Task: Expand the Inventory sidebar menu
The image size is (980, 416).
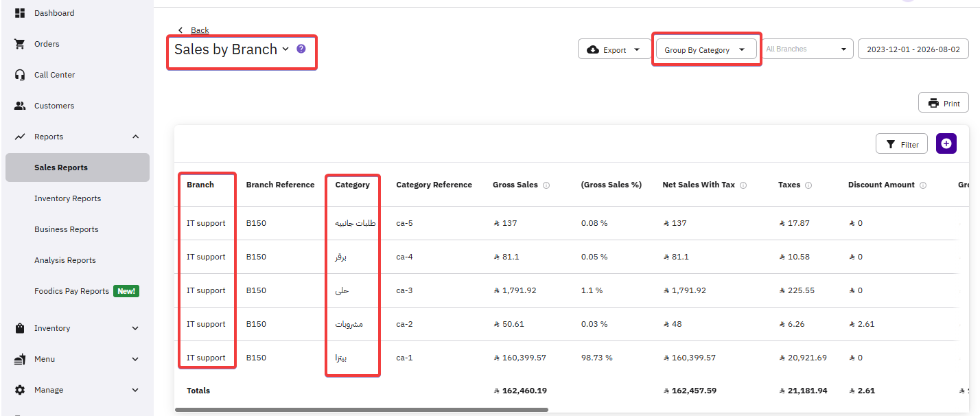Action: (135, 328)
